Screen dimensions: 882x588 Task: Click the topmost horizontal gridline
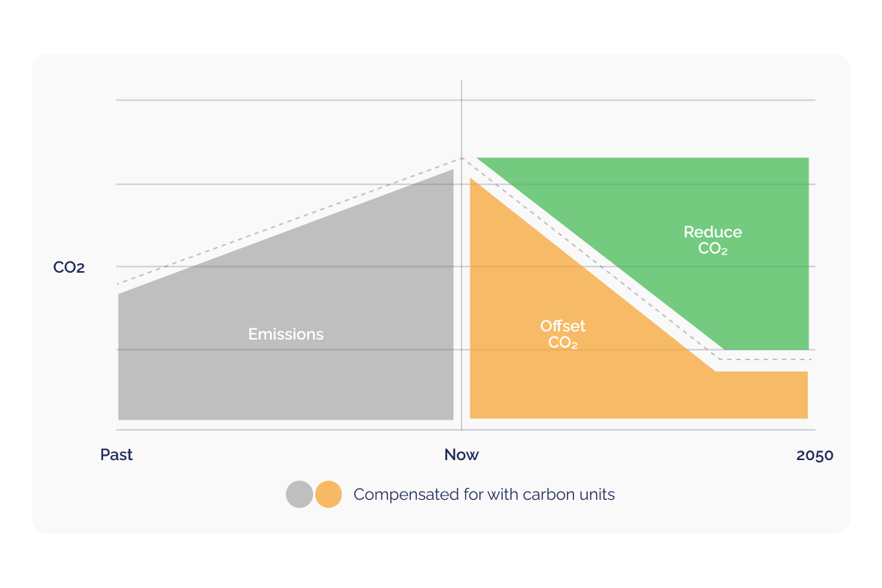click(x=294, y=100)
